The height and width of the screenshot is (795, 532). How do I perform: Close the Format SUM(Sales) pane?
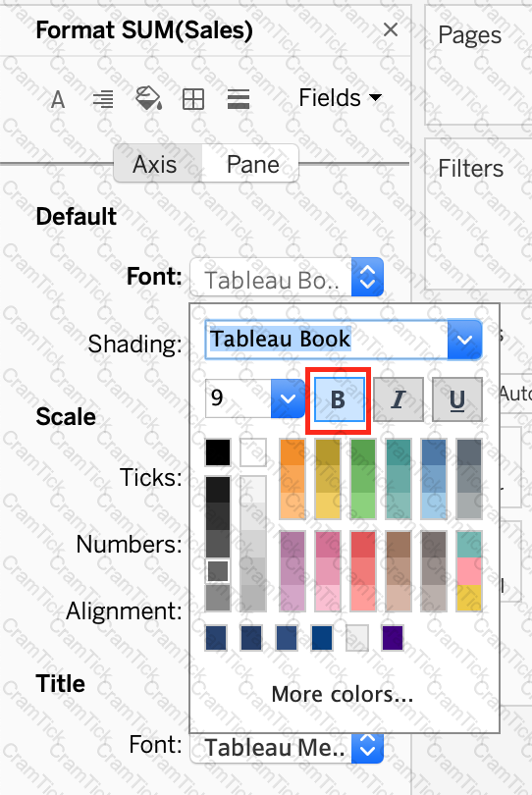390,29
